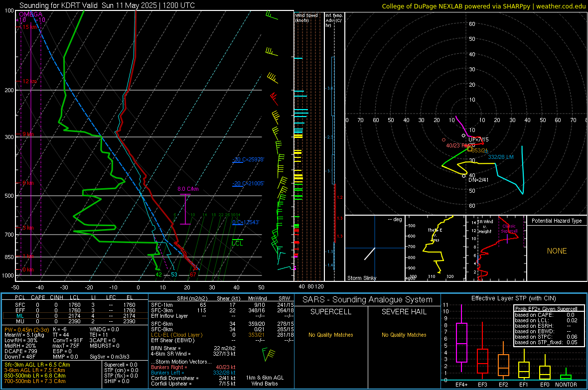Click the '8.0 C/km' lapse rate label
This screenshot has width=588, height=390.
point(188,189)
